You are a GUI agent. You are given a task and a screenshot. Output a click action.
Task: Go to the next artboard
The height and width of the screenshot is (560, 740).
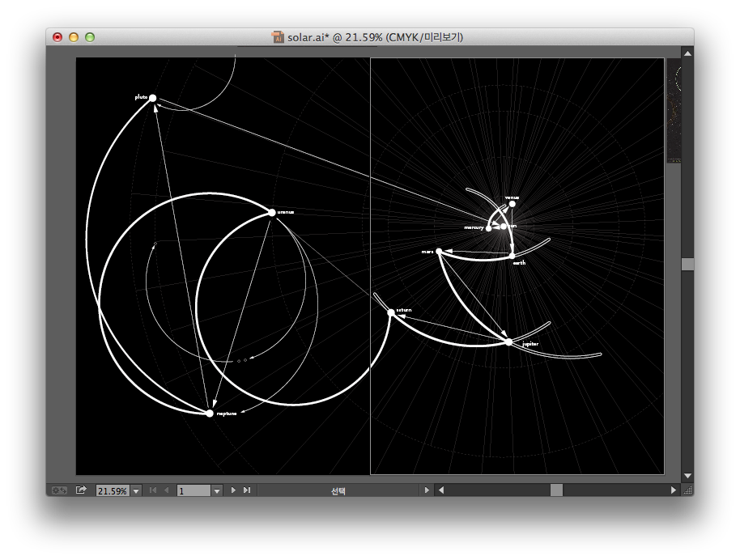pos(233,490)
